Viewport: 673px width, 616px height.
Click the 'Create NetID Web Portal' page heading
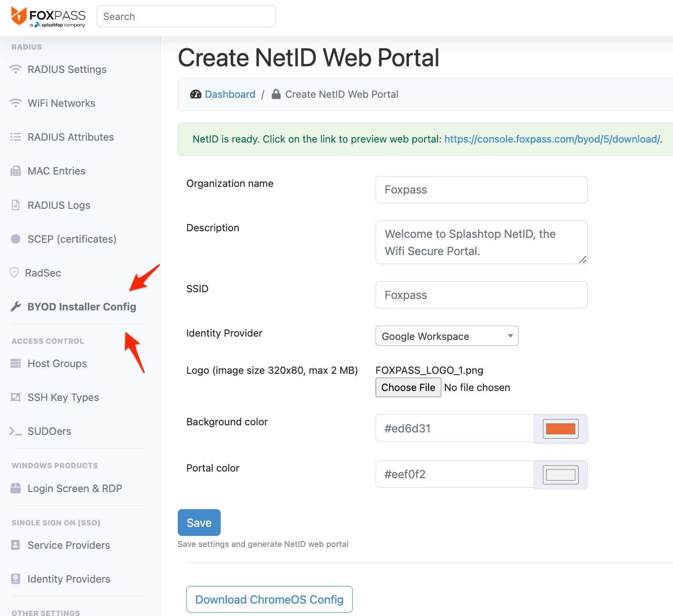308,58
